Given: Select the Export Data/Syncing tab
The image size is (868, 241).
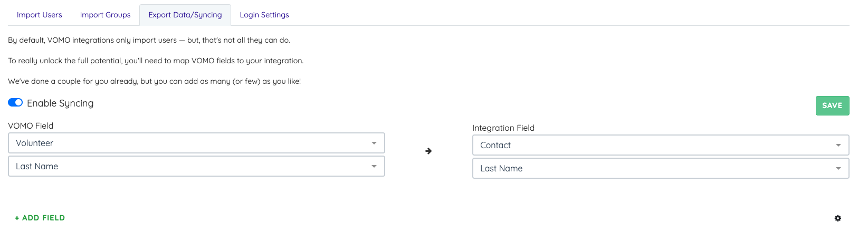Looking at the screenshot, I should point(185,15).
